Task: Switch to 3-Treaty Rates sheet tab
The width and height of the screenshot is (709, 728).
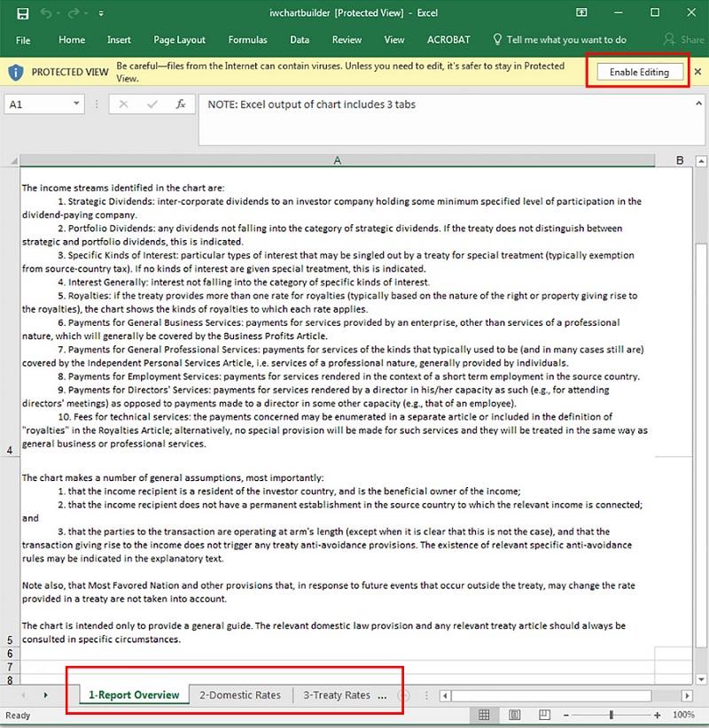Action: click(x=337, y=695)
